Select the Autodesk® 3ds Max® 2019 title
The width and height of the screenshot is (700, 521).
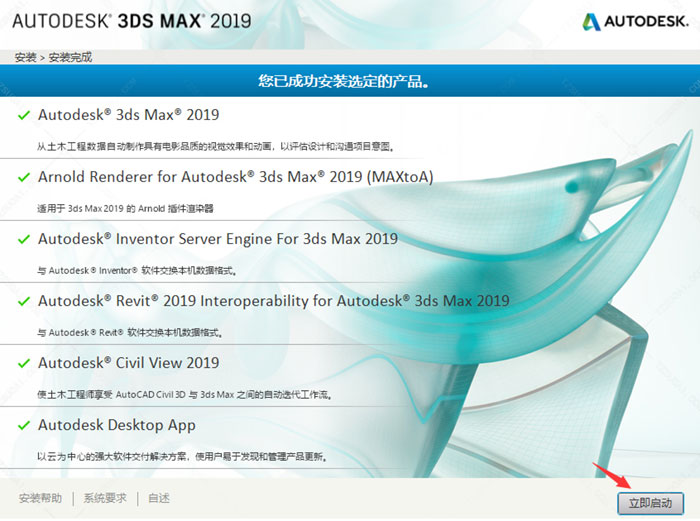[129, 115]
